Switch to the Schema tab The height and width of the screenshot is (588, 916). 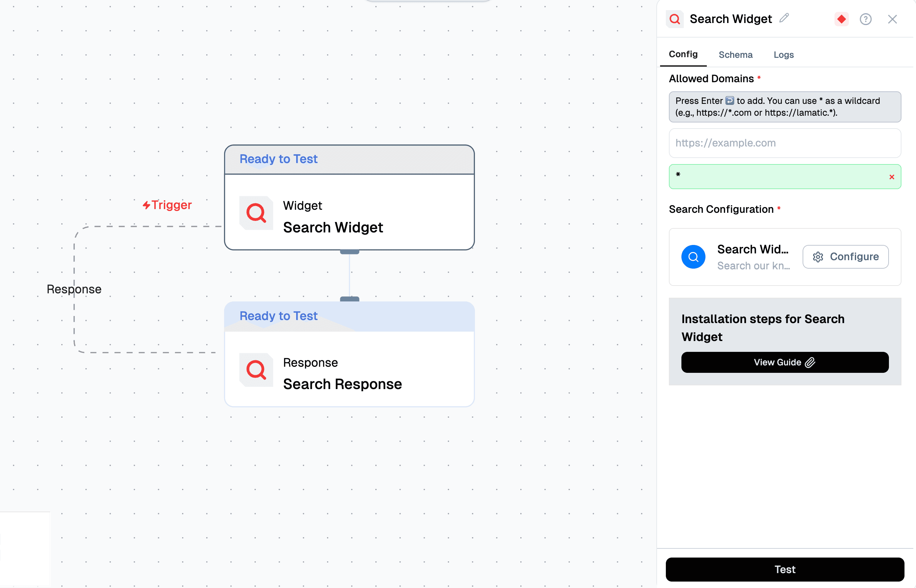pos(735,54)
